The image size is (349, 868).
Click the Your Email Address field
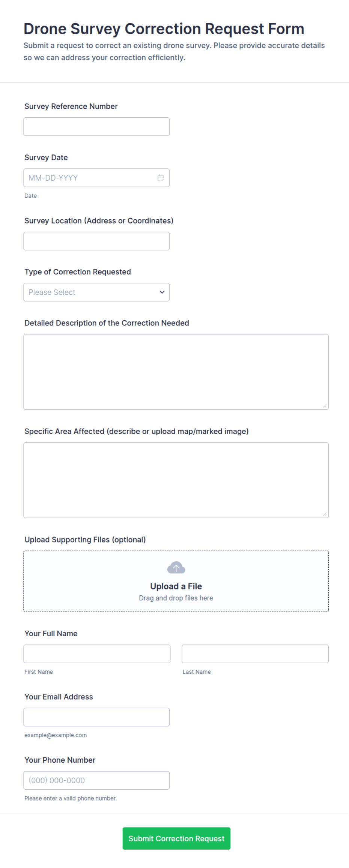coord(96,717)
